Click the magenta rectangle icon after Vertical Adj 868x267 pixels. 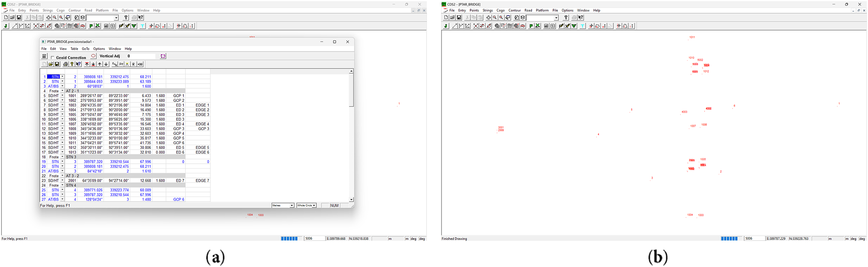click(x=163, y=56)
